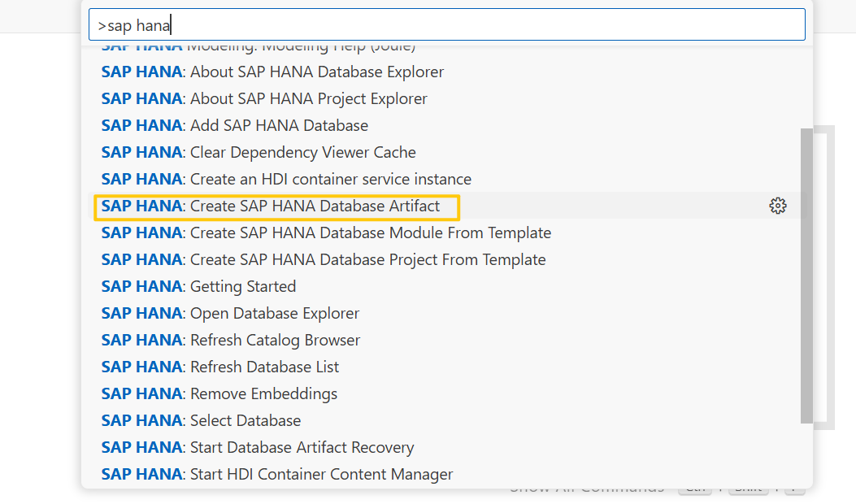Screen dimensions: 856x504
Task: Click the command list vertical scrollbar
Action: pyautogui.click(x=806, y=276)
